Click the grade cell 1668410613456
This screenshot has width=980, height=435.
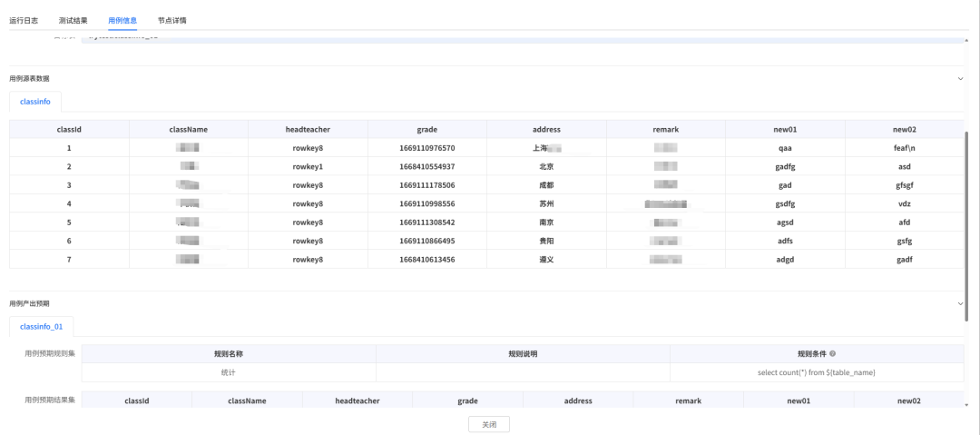point(426,259)
